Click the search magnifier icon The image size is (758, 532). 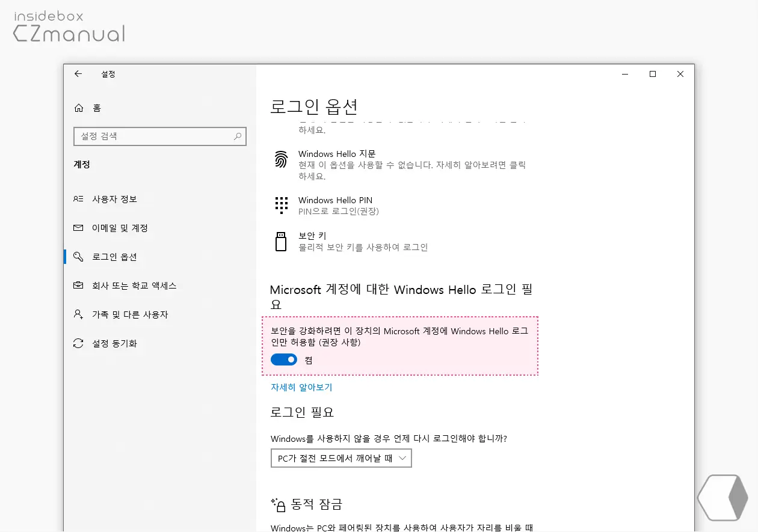click(x=238, y=136)
